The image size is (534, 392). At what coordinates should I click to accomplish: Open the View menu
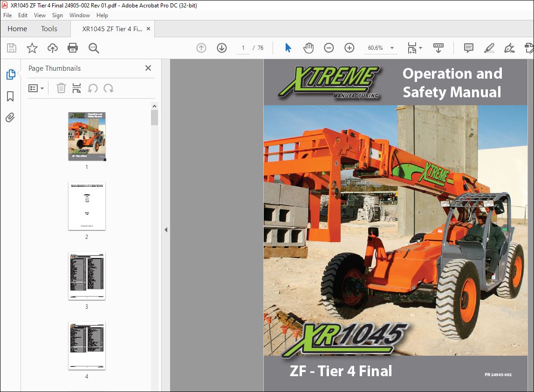40,15
